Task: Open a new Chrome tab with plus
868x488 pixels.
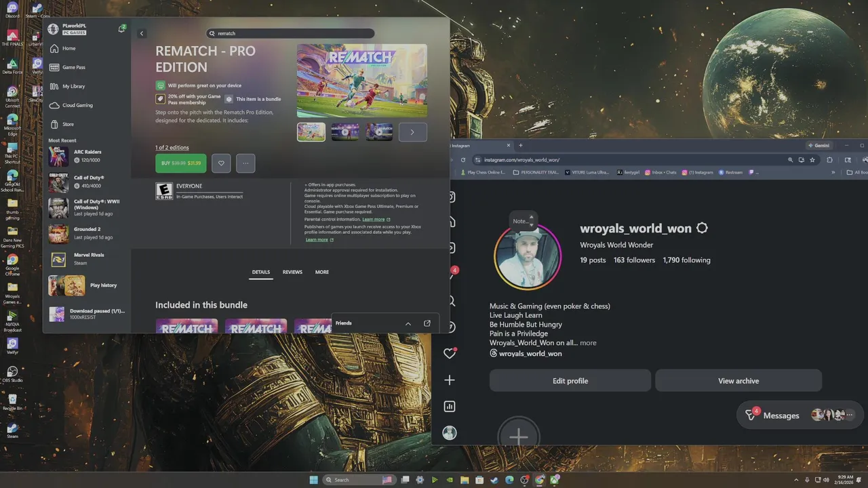Action: tap(521, 145)
